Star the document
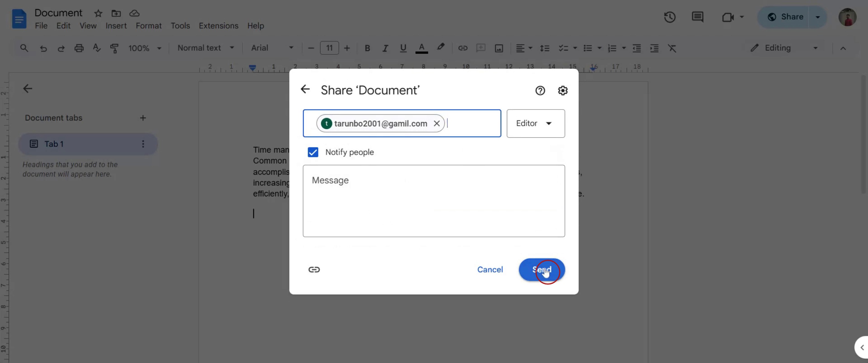868x363 pixels. (x=98, y=14)
